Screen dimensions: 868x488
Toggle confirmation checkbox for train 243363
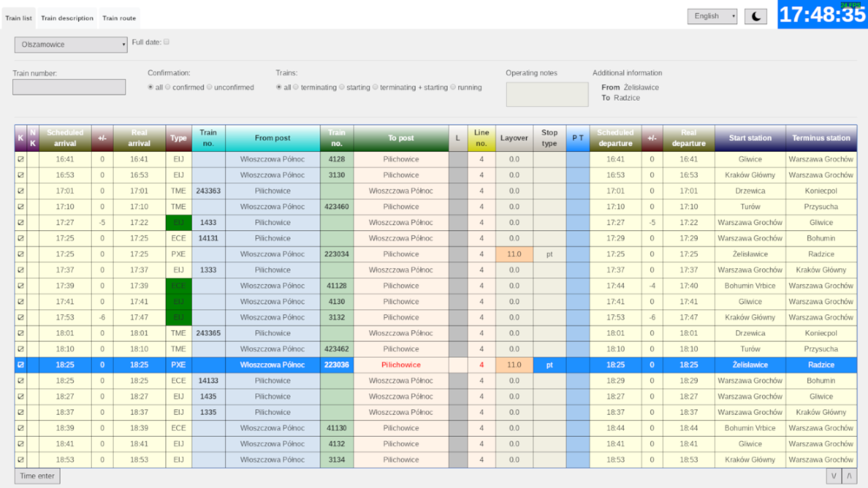click(21, 190)
